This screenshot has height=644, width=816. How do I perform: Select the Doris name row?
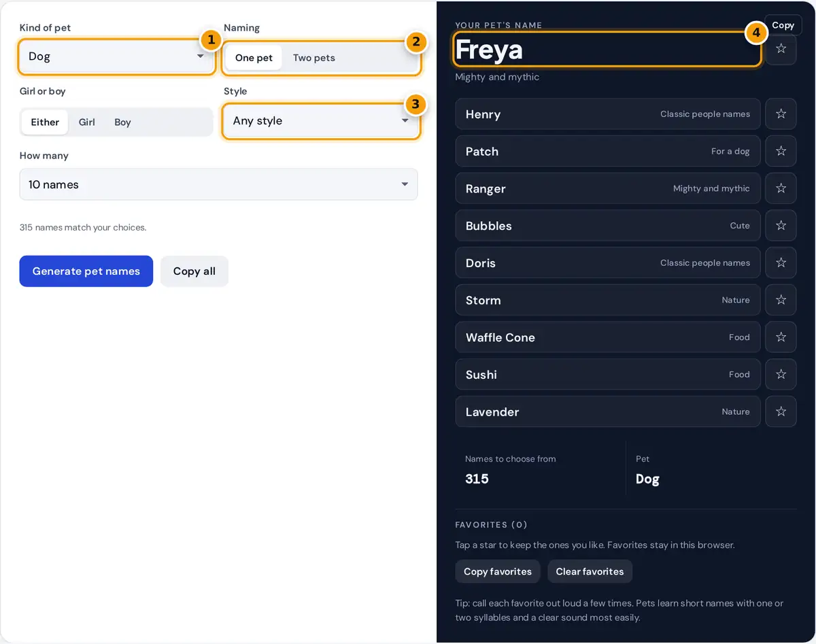pyautogui.click(x=608, y=262)
